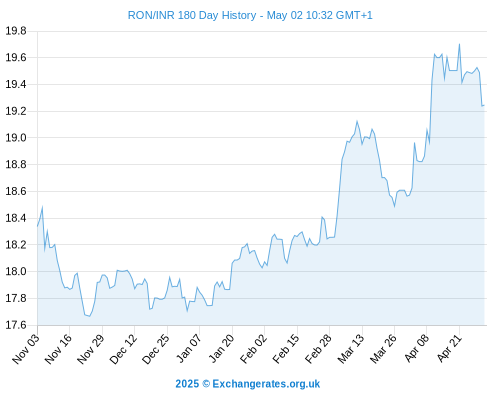Select the Nov 03 x-axis date label
The width and height of the screenshot is (495, 400).
tap(26, 348)
